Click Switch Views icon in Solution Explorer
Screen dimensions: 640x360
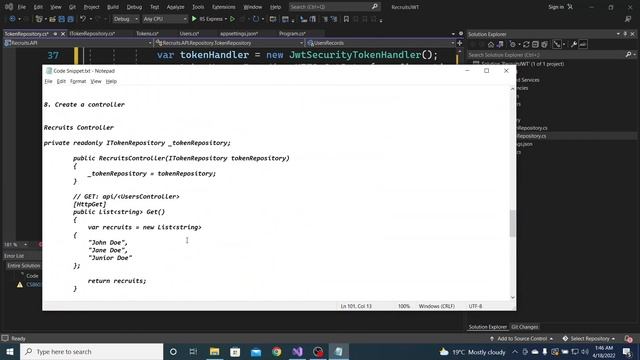point(500,44)
